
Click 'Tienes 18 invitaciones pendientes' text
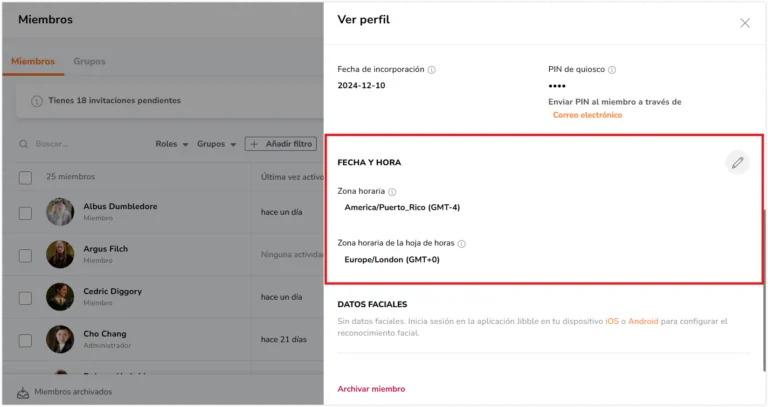[x=115, y=100]
